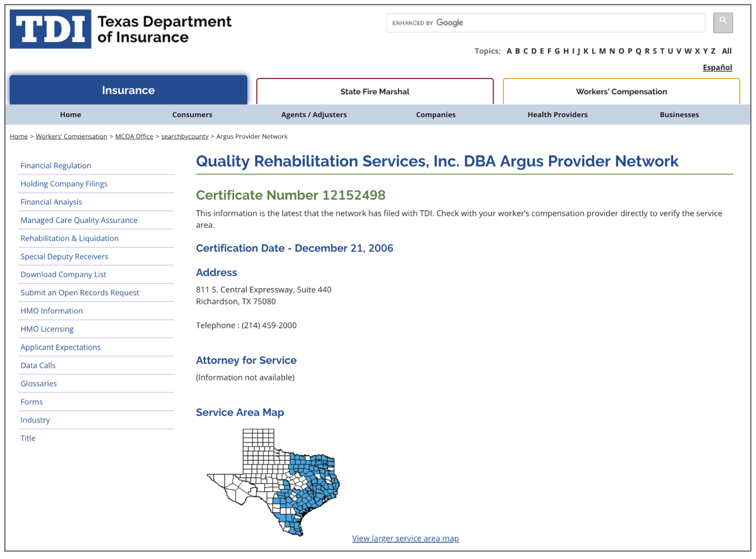Click the Texas service area map image
This screenshot has height=559, width=756.
[273, 483]
